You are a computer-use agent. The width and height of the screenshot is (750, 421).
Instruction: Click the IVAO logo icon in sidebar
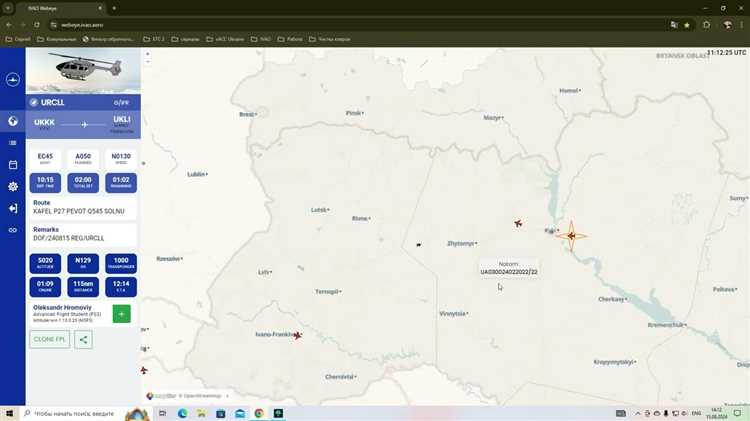click(x=13, y=79)
